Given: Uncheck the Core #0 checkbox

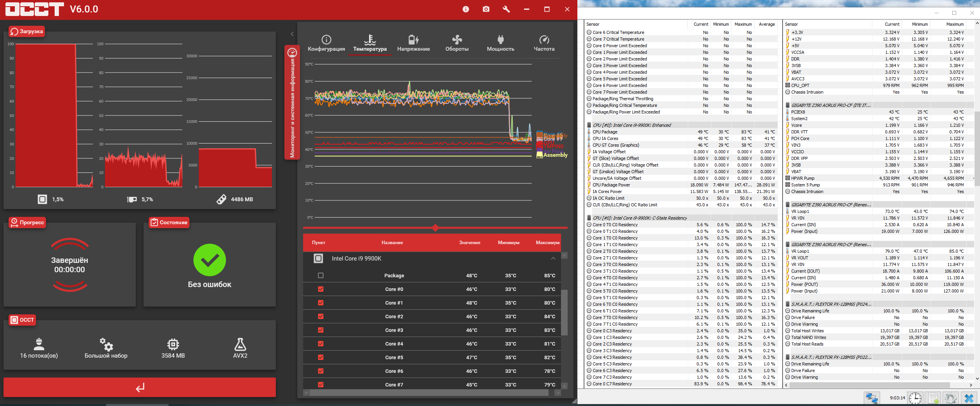Looking at the screenshot, I should 321,289.
